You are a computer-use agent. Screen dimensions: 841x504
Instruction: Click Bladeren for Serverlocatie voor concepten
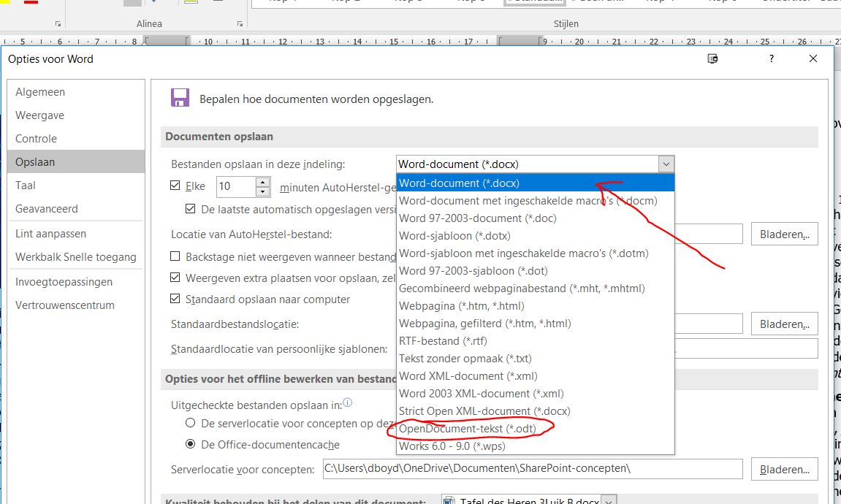(784, 469)
